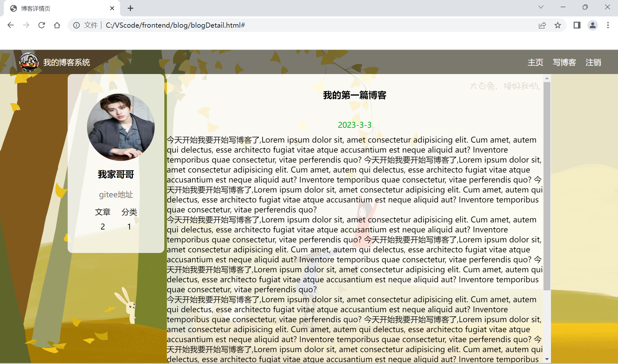Click article count 2
This screenshot has width=618, height=364.
[x=103, y=227]
